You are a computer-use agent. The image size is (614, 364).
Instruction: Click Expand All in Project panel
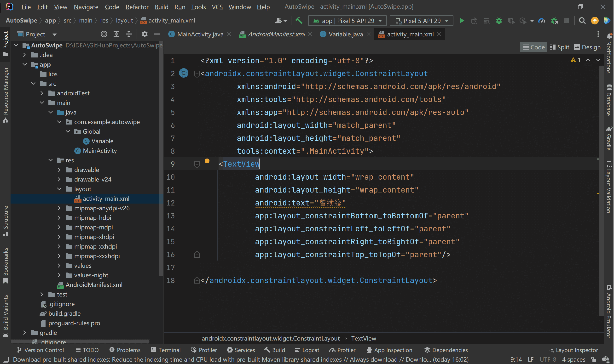point(116,34)
